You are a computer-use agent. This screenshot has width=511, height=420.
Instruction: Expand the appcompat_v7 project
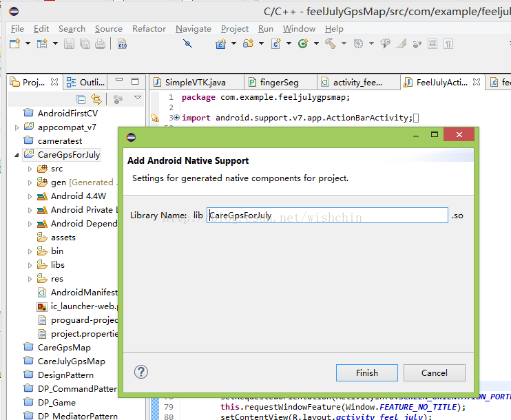pyautogui.click(x=17, y=128)
